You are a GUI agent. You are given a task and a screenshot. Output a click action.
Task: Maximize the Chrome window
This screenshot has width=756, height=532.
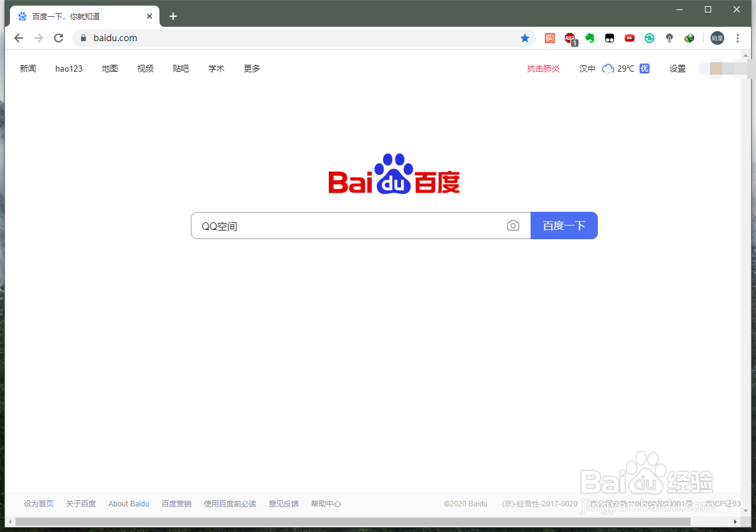pos(708,9)
